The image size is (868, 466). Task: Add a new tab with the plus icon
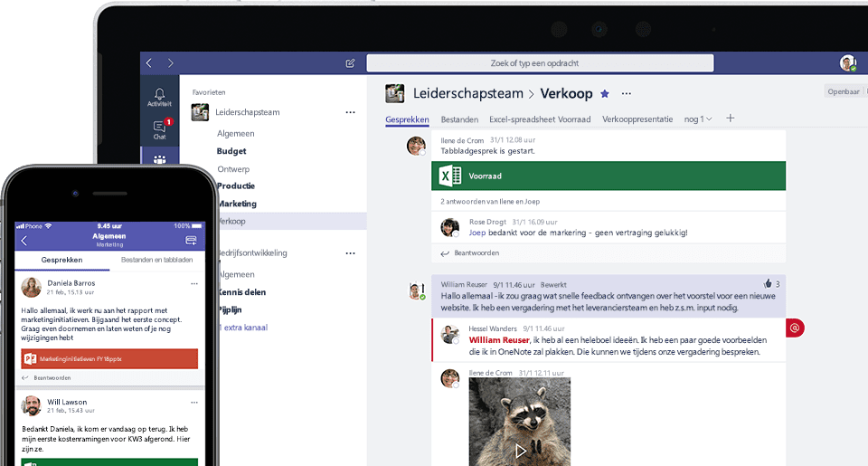(x=731, y=118)
